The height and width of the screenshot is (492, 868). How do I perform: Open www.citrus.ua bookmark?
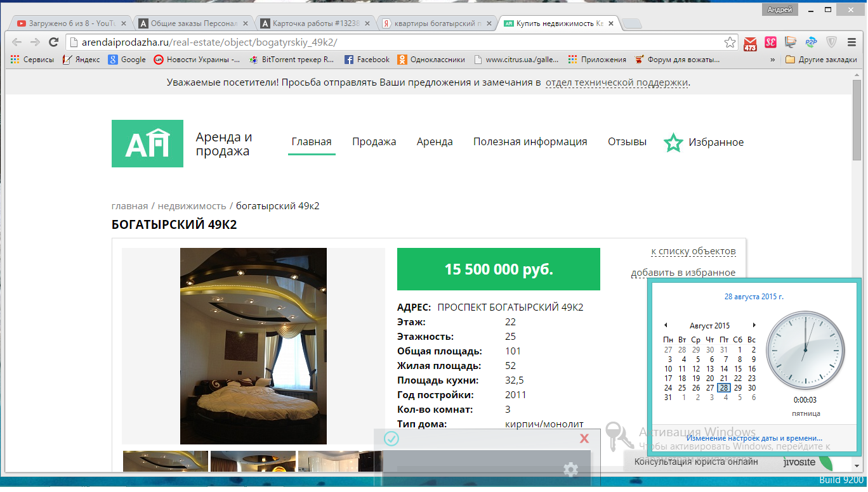[x=516, y=60]
